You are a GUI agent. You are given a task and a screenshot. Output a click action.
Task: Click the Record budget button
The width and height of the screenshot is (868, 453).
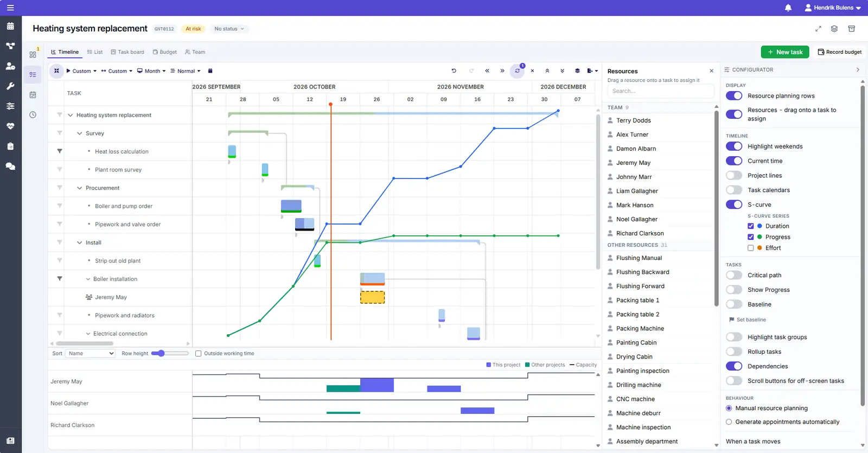(x=839, y=52)
